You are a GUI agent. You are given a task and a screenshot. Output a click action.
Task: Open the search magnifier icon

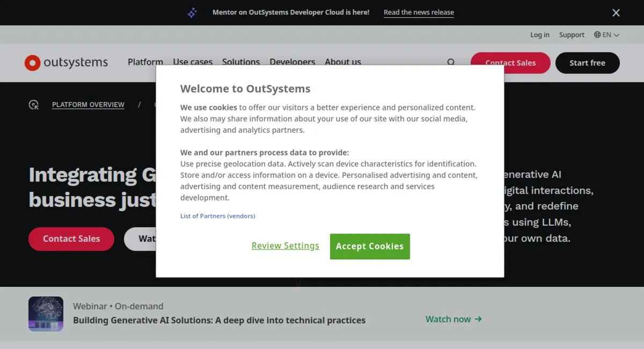(x=451, y=62)
